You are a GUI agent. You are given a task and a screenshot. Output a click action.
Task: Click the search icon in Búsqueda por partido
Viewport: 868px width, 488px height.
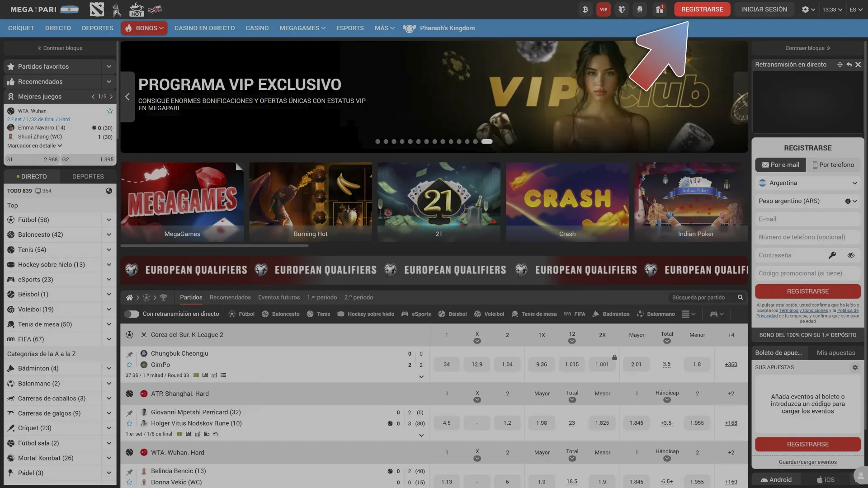click(x=741, y=297)
